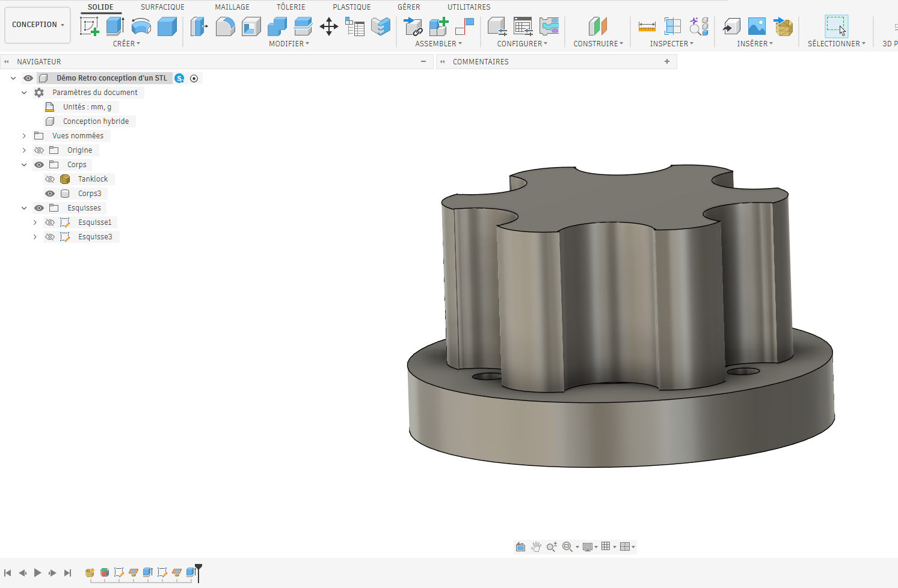Select the Create Sketch tool

(89, 26)
